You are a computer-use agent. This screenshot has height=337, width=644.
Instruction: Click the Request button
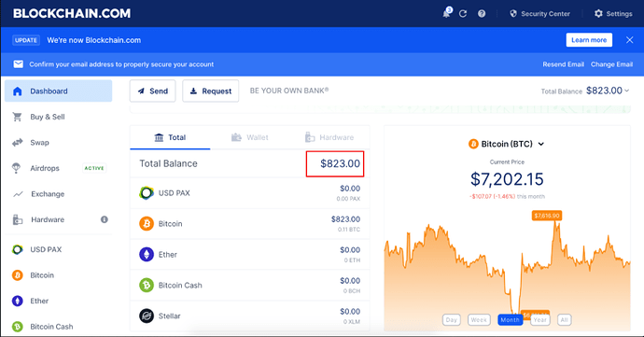211,91
